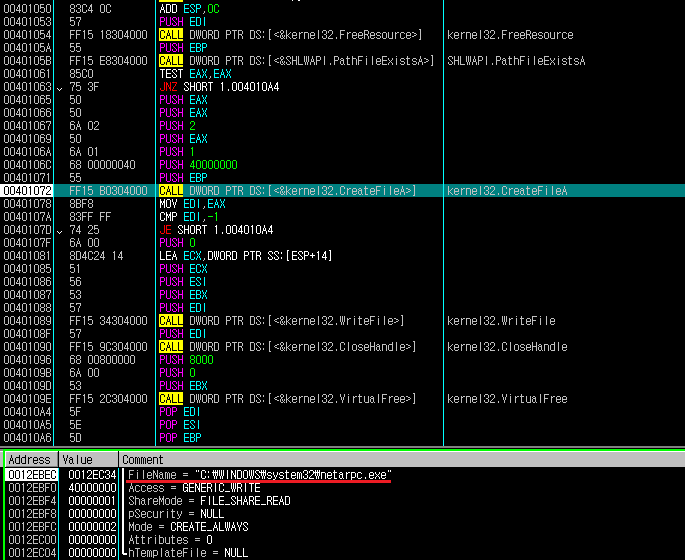This screenshot has width=685, height=560.
Task: Click stack value 0012EC34
Action: [x=92, y=475]
